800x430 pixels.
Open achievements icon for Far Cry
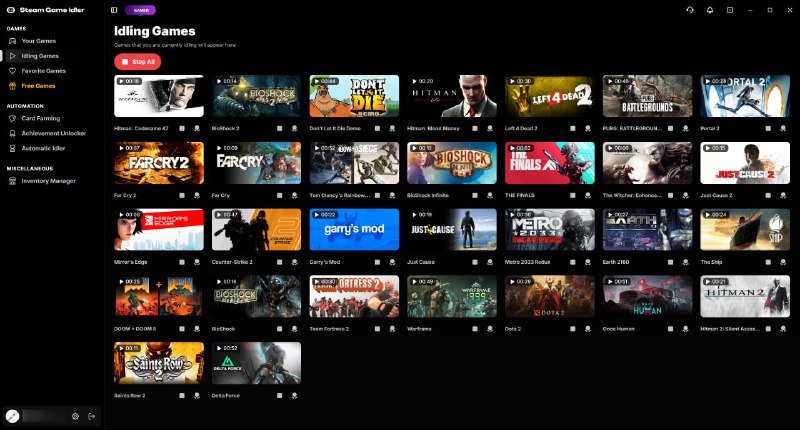(x=294, y=195)
